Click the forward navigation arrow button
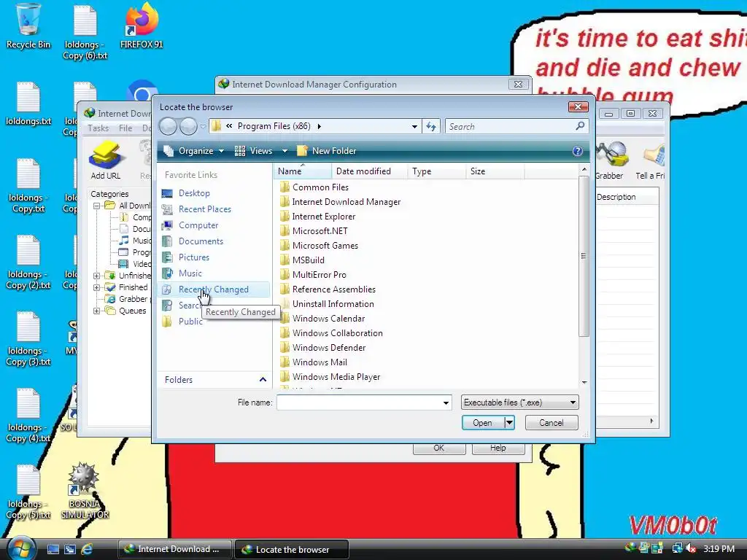This screenshot has height=560, width=747. pos(188,126)
